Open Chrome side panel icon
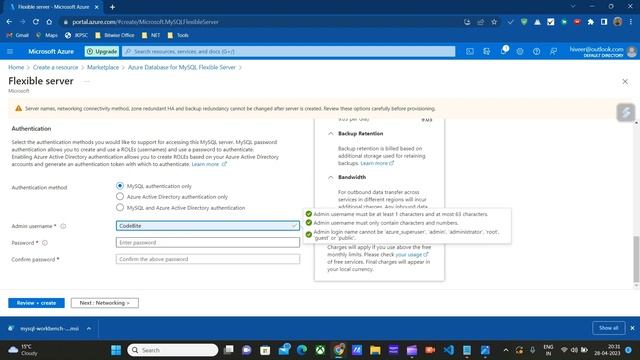The height and width of the screenshot is (360, 640). tap(604, 22)
